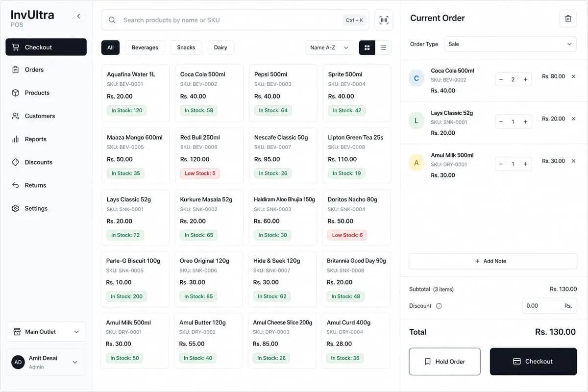Open the Name A-Z sort dropdown

click(329, 48)
